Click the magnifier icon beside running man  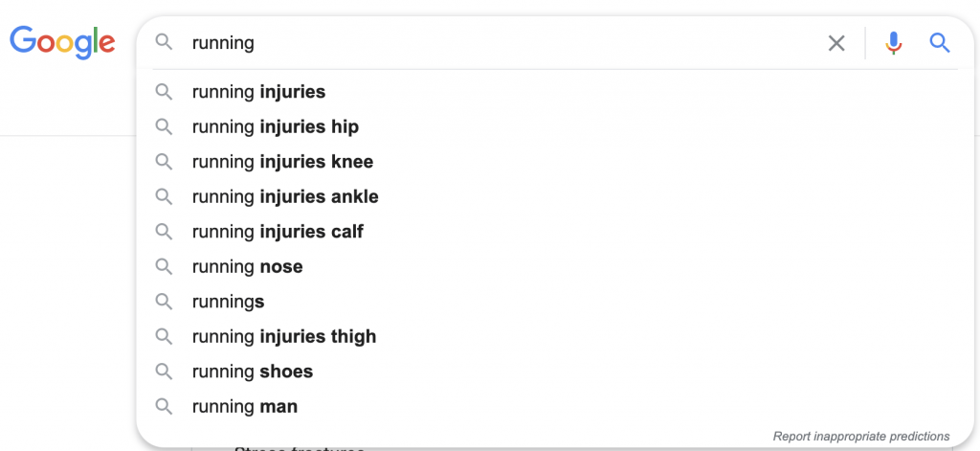pyautogui.click(x=164, y=407)
